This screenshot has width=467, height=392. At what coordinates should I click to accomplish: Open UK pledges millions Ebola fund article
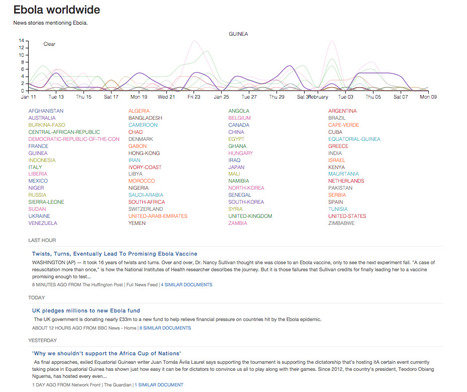click(x=86, y=311)
